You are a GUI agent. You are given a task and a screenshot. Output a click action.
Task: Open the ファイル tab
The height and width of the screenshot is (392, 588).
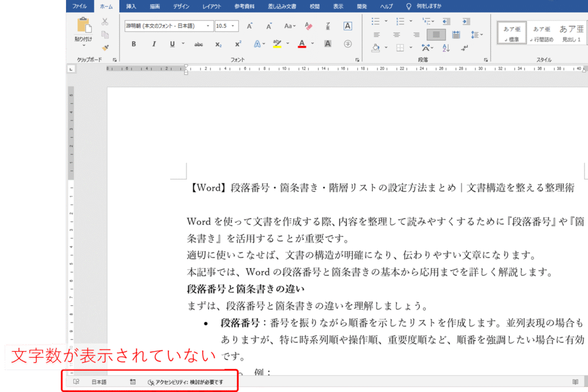(79, 6)
